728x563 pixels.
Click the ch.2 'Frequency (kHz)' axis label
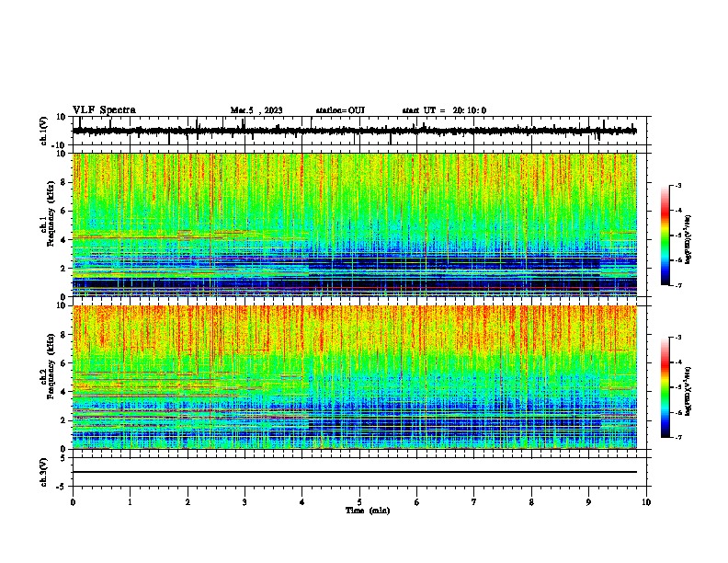pos(51,366)
